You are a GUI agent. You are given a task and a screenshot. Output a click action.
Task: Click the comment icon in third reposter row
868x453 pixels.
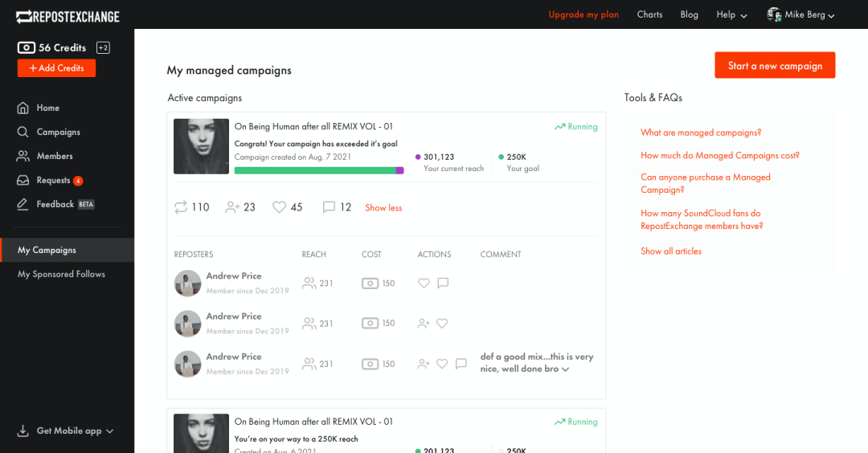pyautogui.click(x=461, y=364)
